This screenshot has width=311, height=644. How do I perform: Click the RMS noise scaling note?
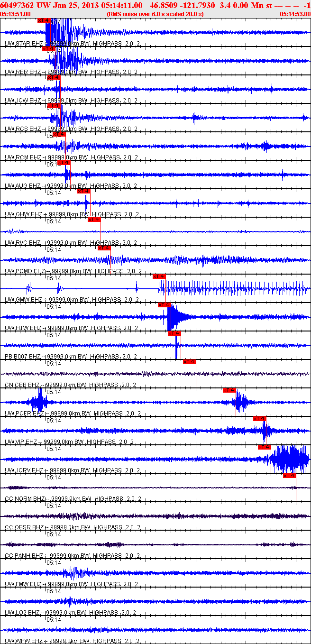155,14
